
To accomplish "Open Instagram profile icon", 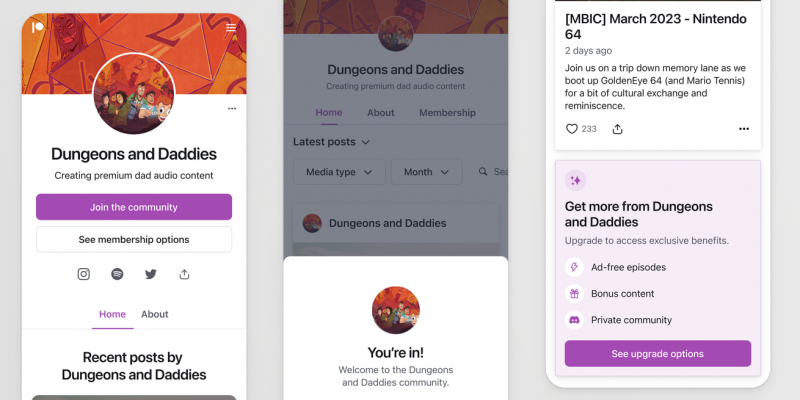I will click(x=84, y=274).
